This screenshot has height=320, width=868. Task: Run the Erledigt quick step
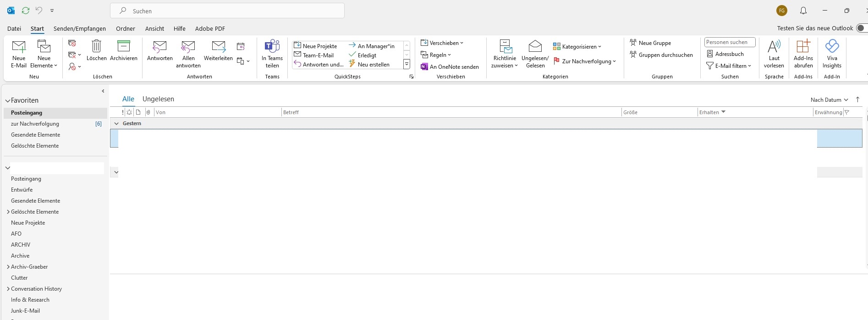click(x=363, y=55)
